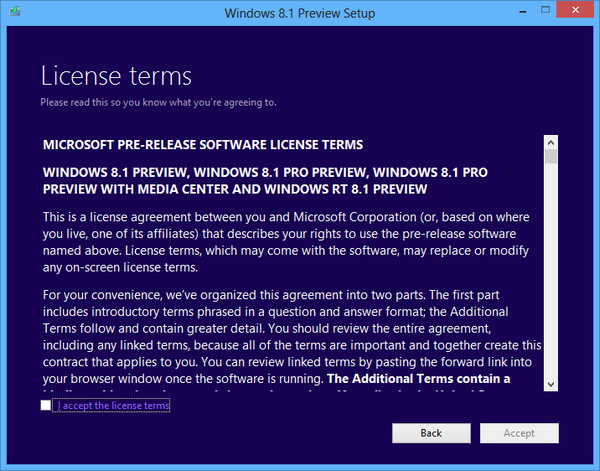Image resolution: width=600 pixels, height=471 pixels.
Task: Click the empty scrollbar track below the thumb
Action: point(551,271)
